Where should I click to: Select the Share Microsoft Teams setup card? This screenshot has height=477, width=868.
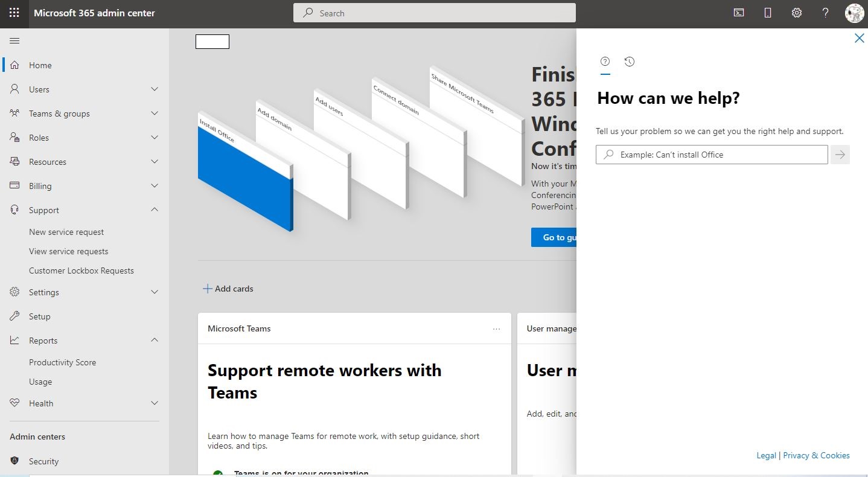click(x=477, y=126)
